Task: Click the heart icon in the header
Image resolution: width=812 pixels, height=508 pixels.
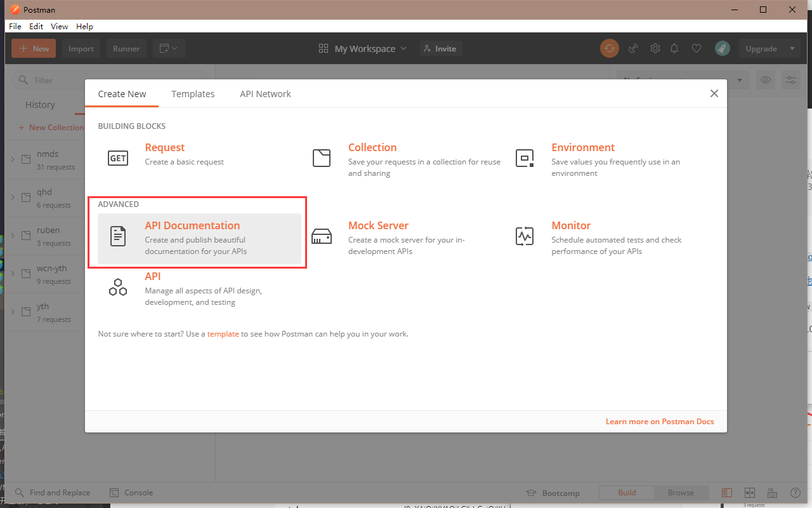Action: point(697,48)
